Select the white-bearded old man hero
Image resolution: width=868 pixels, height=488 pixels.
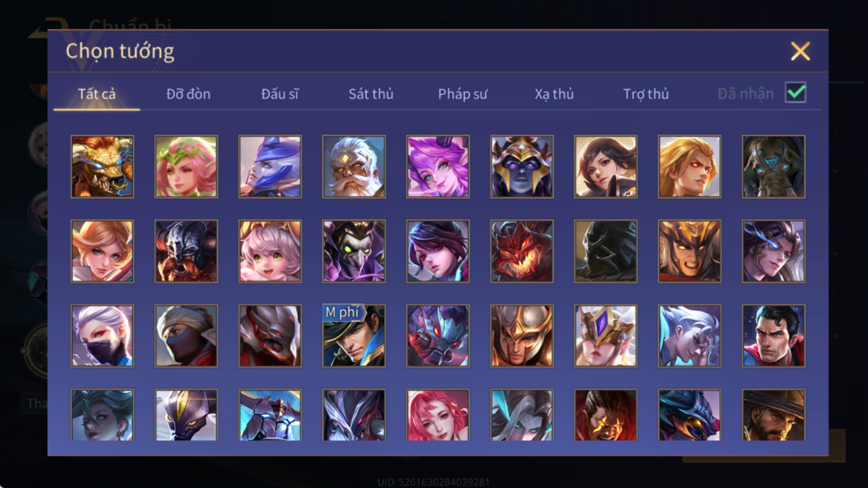coord(354,167)
